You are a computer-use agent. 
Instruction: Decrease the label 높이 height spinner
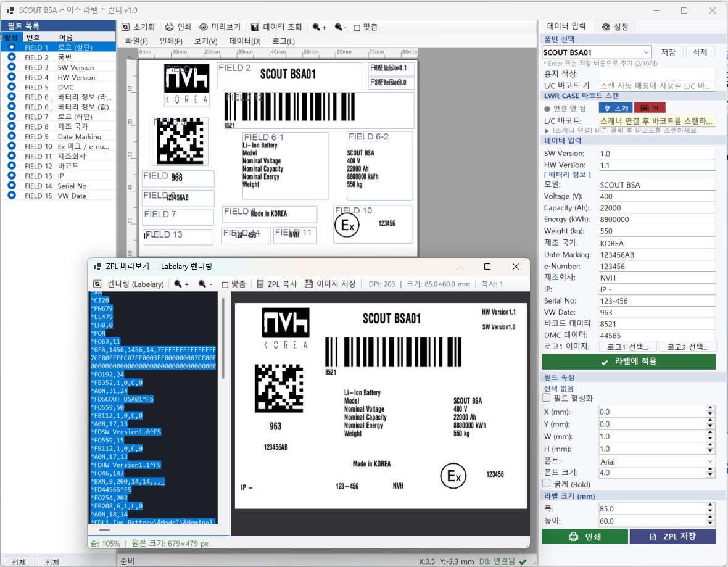coord(710,524)
